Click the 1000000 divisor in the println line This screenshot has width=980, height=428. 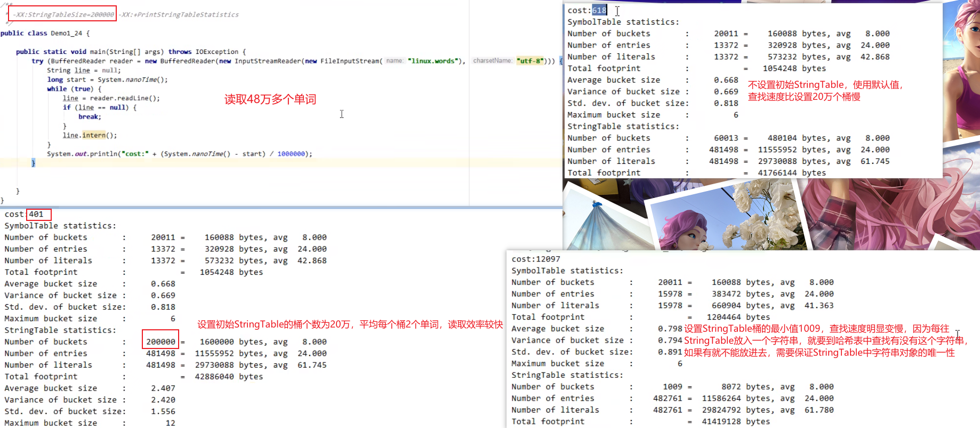tap(291, 154)
